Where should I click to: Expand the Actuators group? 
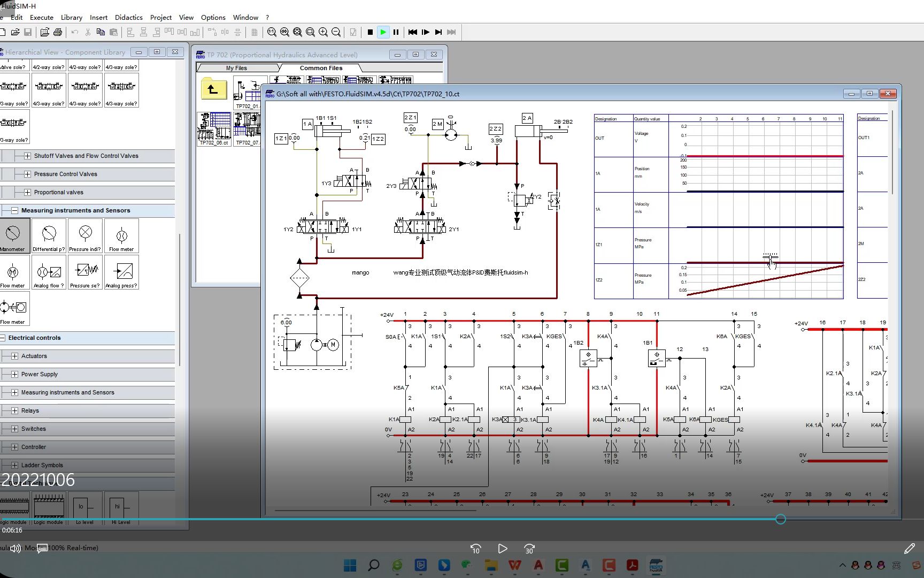[14, 356]
